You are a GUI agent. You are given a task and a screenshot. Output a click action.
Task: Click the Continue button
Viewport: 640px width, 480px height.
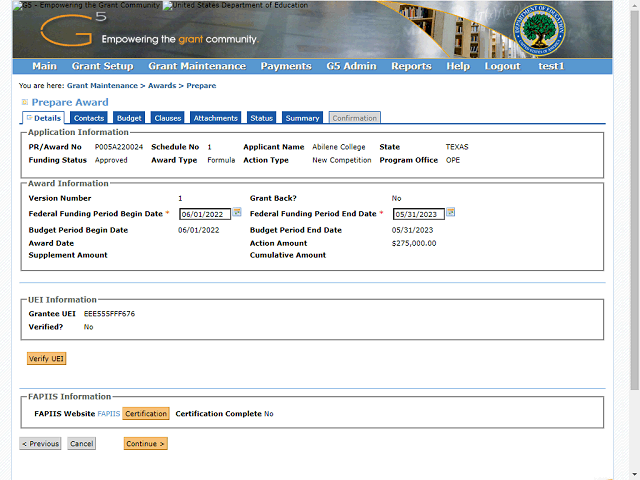[x=146, y=443]
